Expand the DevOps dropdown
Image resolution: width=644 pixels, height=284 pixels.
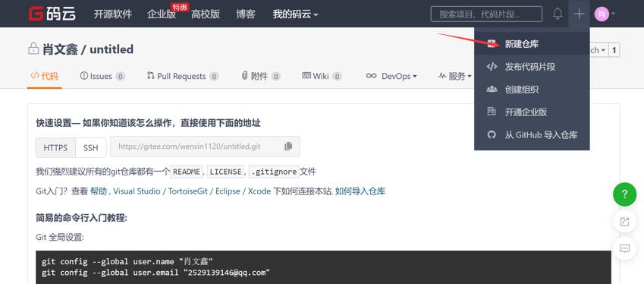pos(391,76)
